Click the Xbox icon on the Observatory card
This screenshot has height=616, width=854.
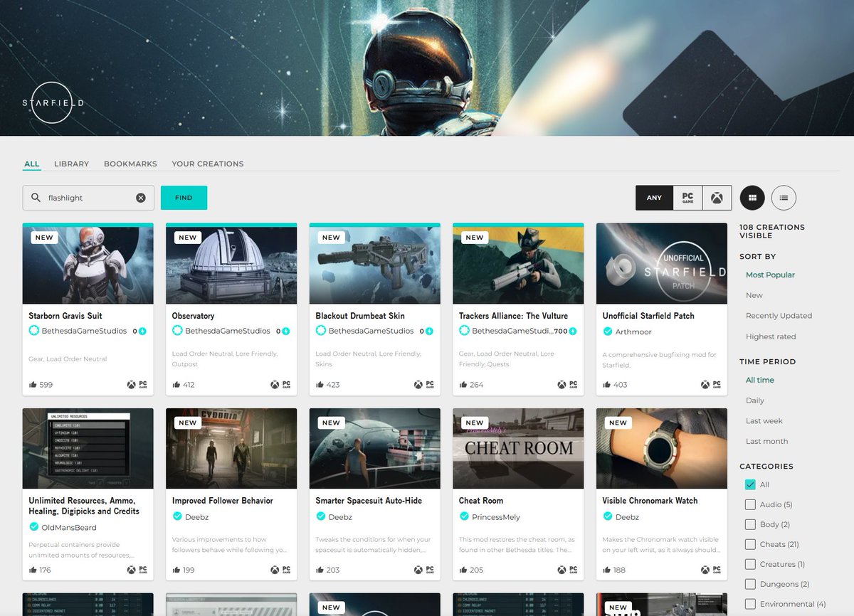coord(275,384)
